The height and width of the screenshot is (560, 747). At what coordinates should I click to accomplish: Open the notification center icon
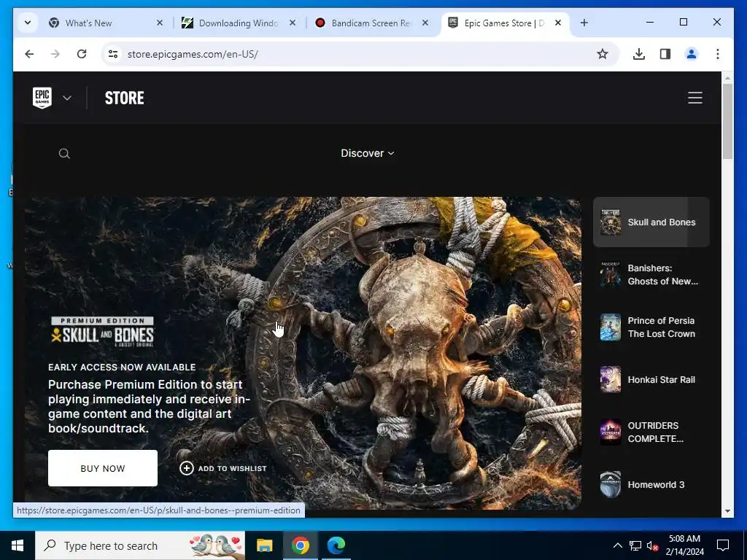pyautogui.click(x=723, y=545)
